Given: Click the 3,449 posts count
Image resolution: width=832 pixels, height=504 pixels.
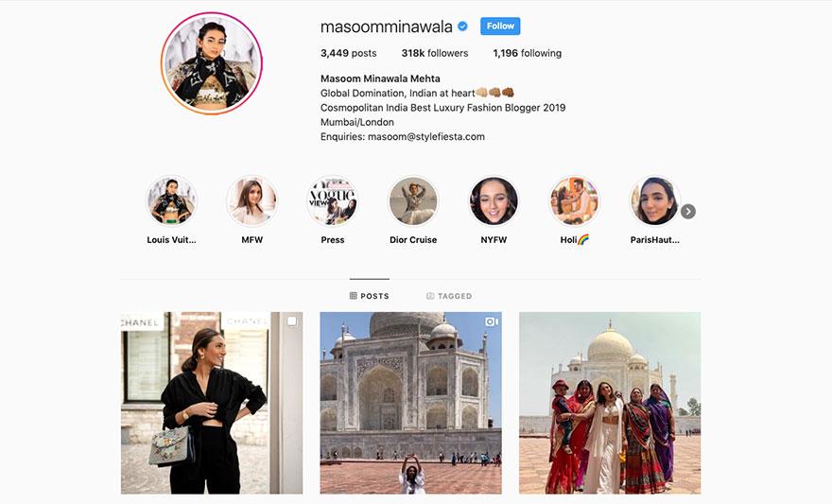Looking at the screenshot, I should (x=349, y=53).
